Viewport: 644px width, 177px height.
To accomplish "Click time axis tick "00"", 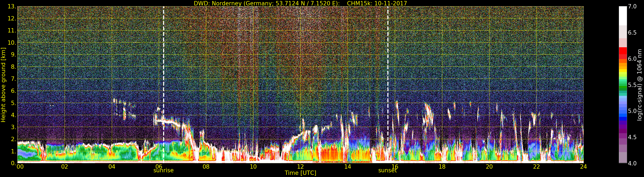I will click(x=20, y=167).
